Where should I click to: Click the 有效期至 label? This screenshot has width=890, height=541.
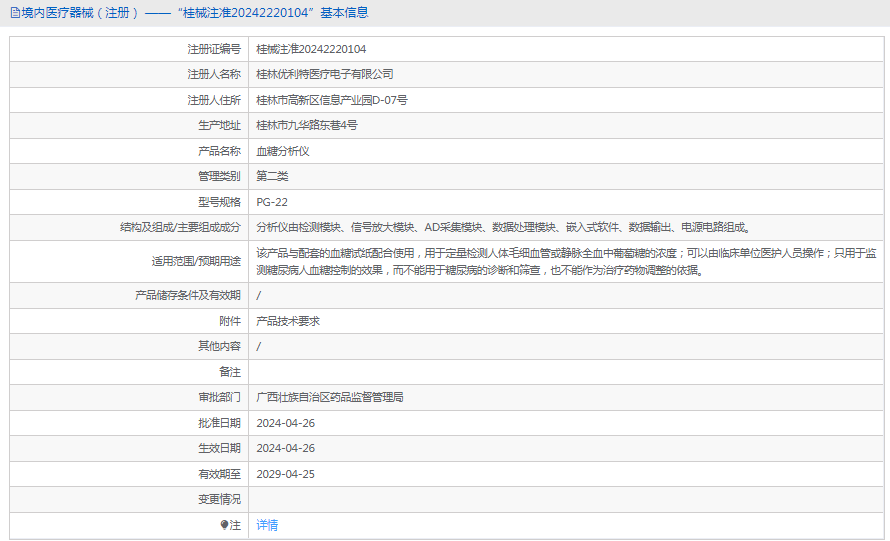tap(219, 474)
